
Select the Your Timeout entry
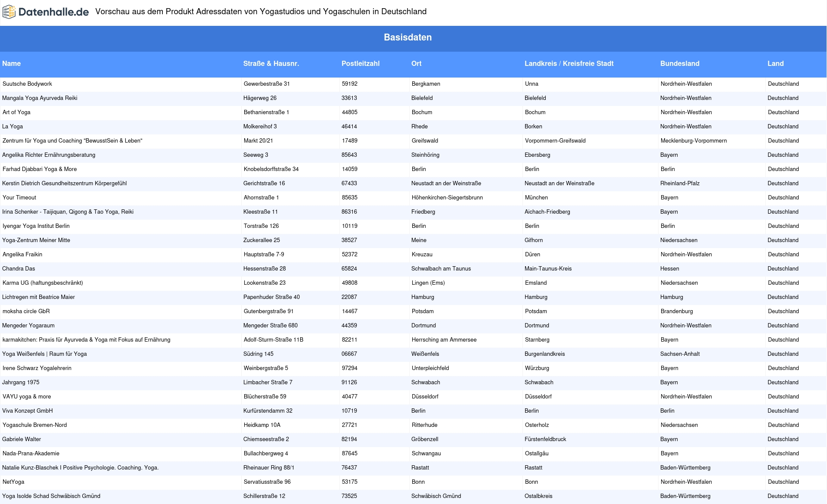click(19, 197)
